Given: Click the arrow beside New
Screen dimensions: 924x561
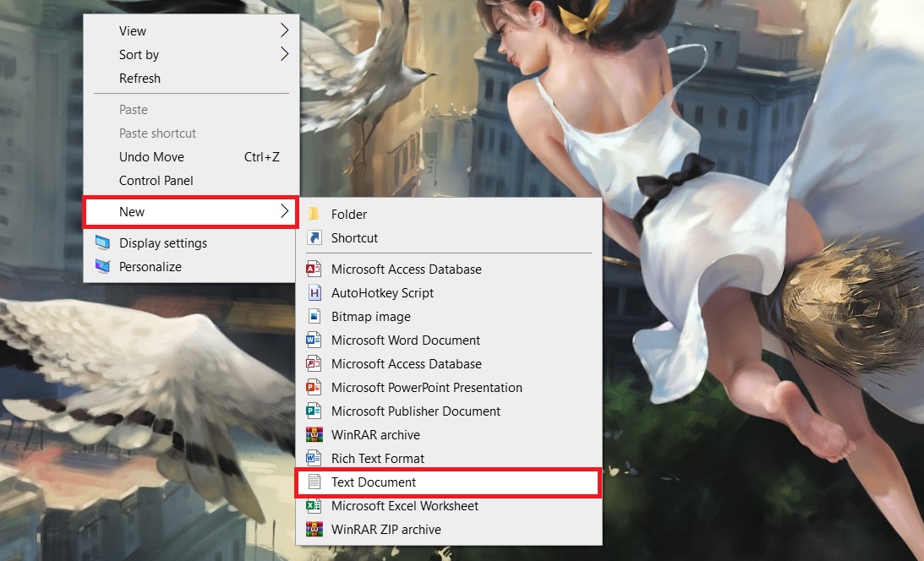Looking at the screenshot, I should (284, 212).
